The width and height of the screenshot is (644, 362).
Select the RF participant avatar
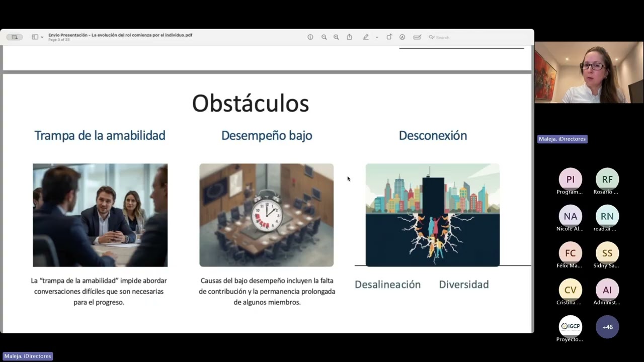click(x=607, y=179)
